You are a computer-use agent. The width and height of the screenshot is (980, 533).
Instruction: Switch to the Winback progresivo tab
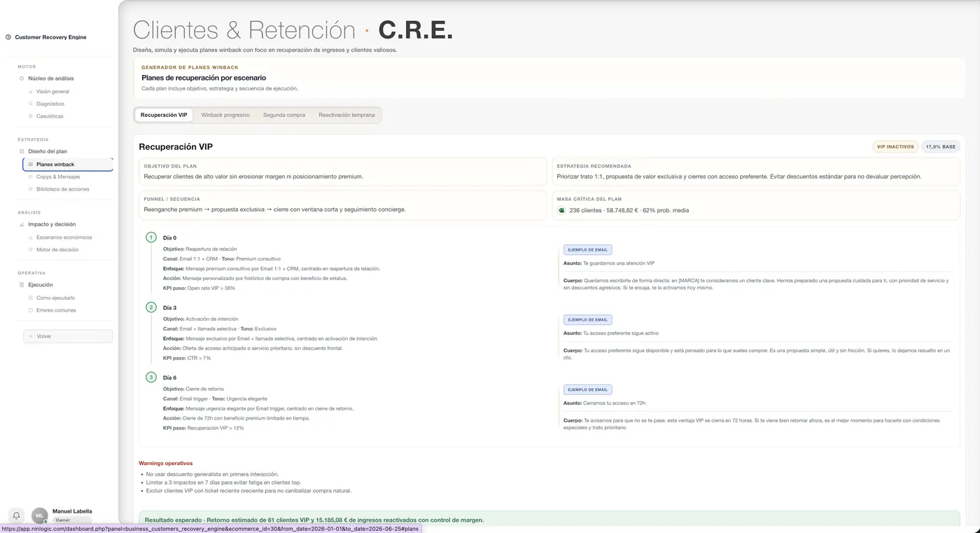pos(225,115)
